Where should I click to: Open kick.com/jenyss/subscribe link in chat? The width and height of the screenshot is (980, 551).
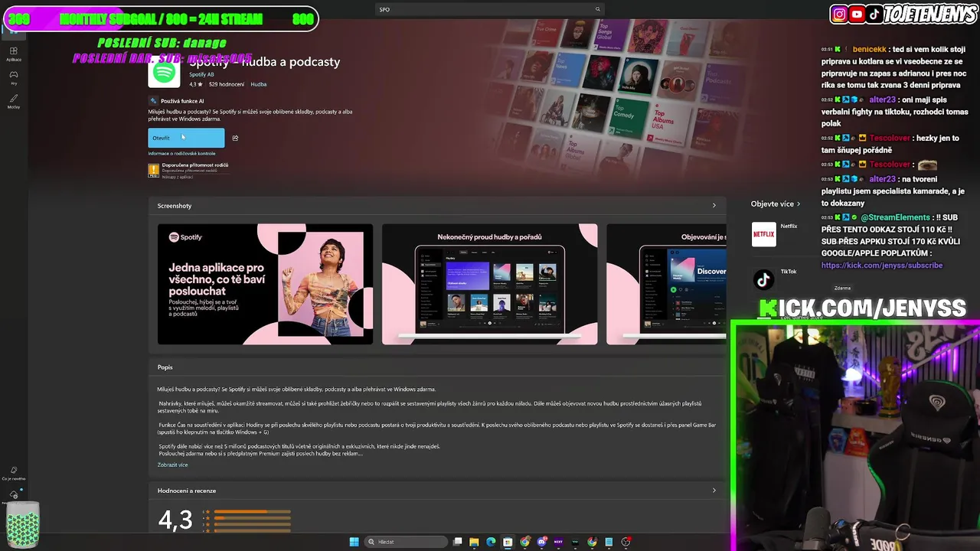(882, 265)
